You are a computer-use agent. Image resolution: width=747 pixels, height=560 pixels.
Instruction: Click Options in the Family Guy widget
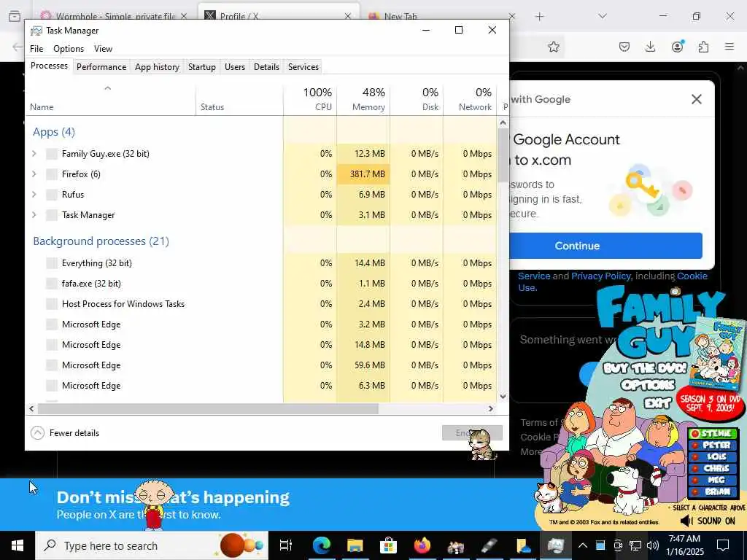pyautogui.click(x=648, y=385)
